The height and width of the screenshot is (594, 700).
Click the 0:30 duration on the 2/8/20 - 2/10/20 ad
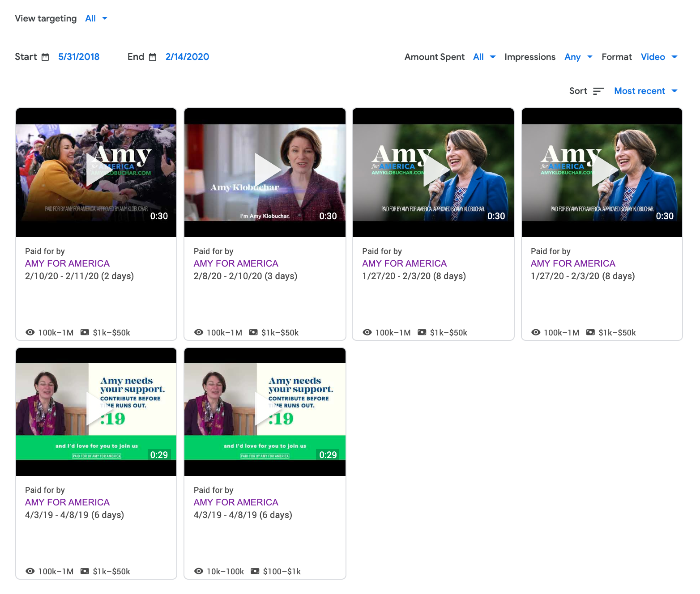tap(328, 216)
